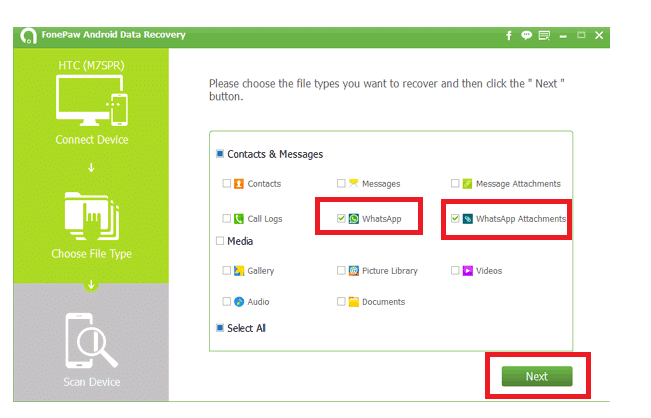Tick the Message Attachments checkbox

[x=455, y=183]
